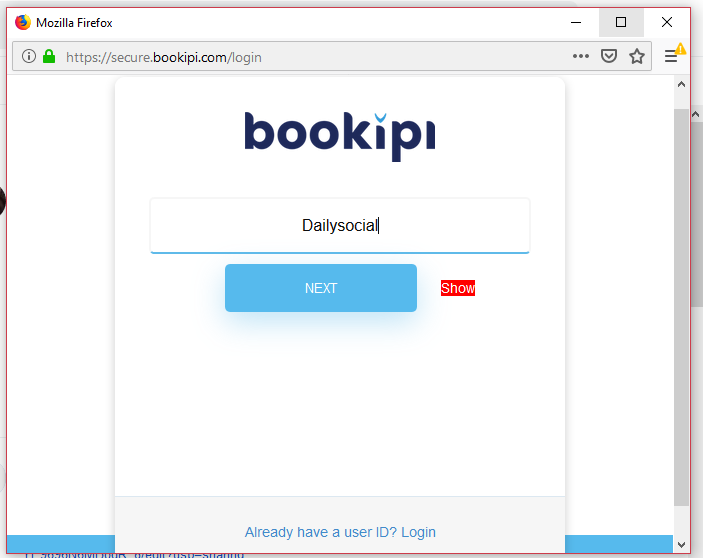Screen dimensions: 703x558
Task: Minimize the Mozilla Firefox window
Action: click(576, 22)
